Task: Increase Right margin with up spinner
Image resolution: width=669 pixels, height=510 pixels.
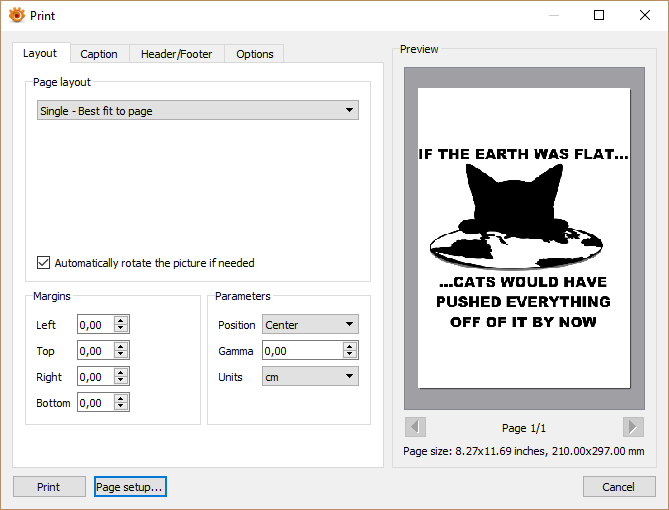Action: click(121, 373)
